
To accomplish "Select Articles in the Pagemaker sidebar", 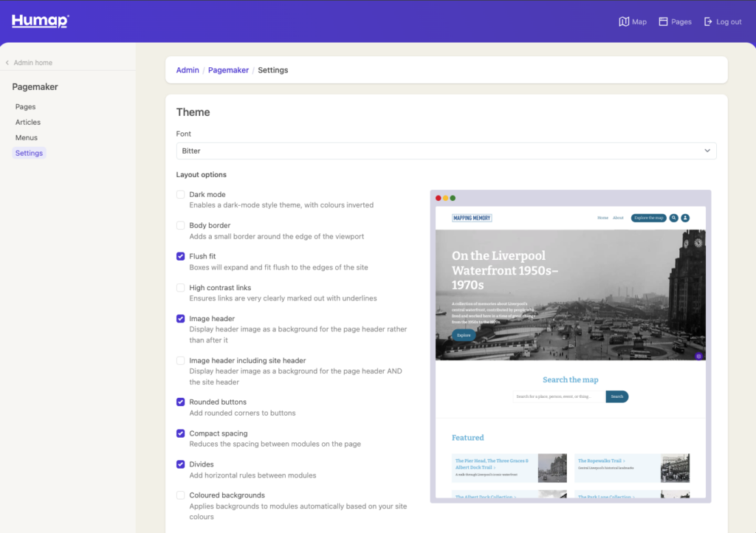I will pyautogui.click(x=28, y=123).
